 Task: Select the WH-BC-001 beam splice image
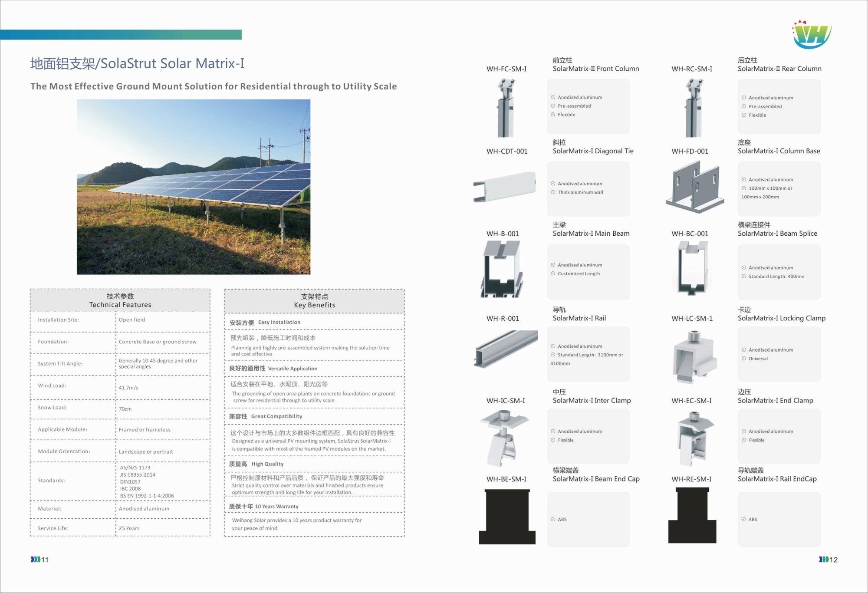tap(693, 268)
